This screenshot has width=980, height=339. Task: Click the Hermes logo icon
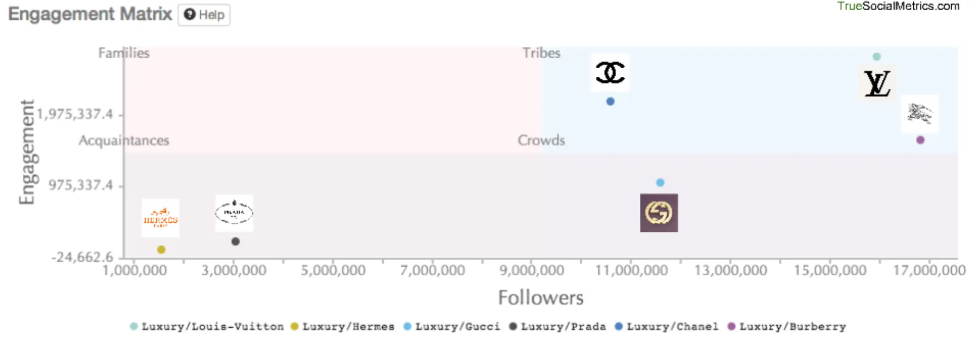tap(161, 218)
